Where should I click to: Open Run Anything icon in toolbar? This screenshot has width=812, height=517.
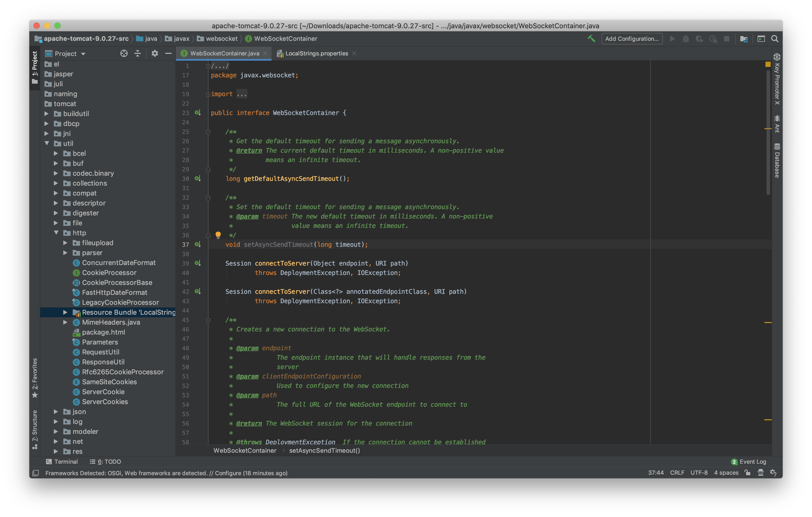[761, 39]
